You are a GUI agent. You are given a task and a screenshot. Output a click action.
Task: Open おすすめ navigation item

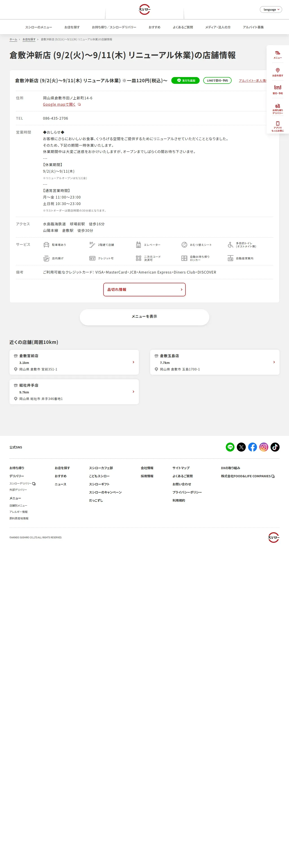click(x=154, y=27)
